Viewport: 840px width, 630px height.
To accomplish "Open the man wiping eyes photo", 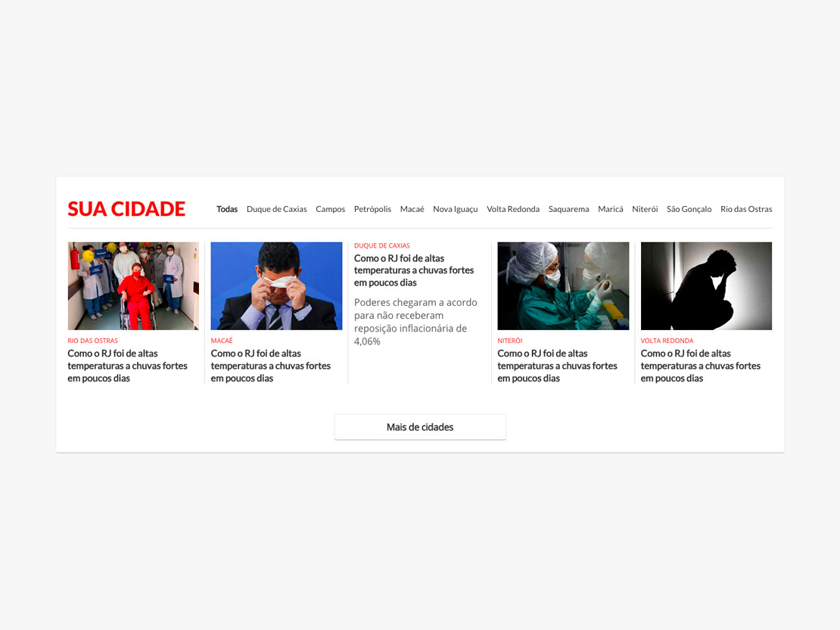I will (276, 285).
